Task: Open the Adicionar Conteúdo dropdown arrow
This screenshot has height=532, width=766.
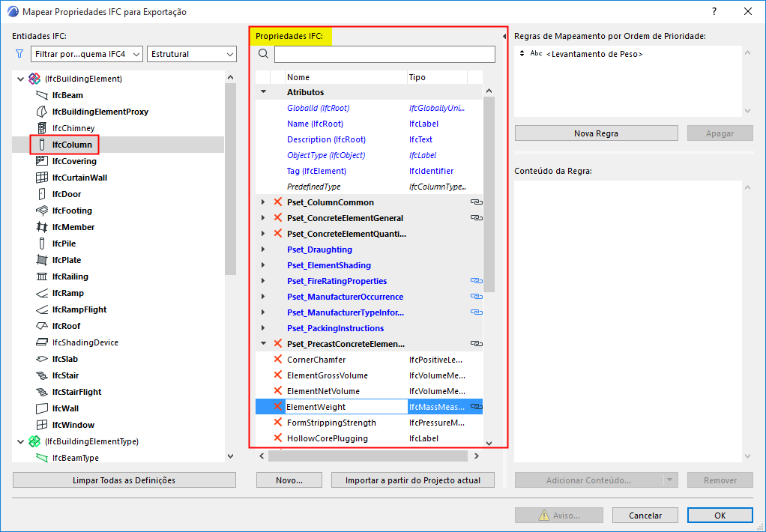Action: click(670, 480)
